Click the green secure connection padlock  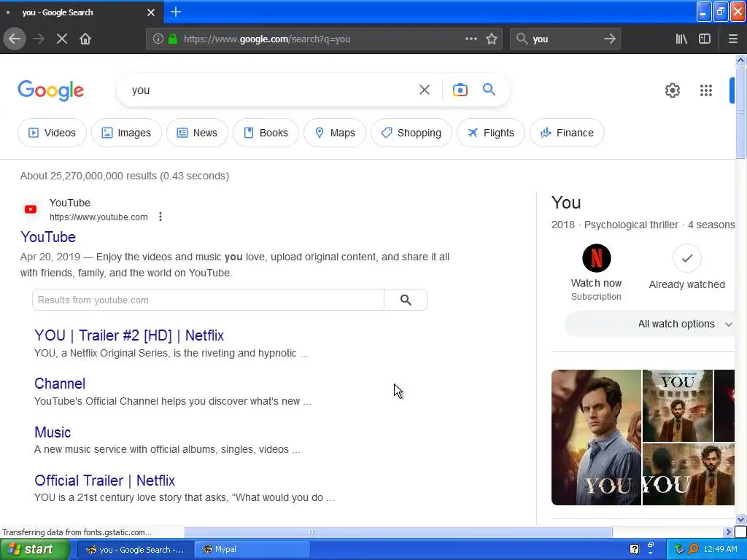173,39
